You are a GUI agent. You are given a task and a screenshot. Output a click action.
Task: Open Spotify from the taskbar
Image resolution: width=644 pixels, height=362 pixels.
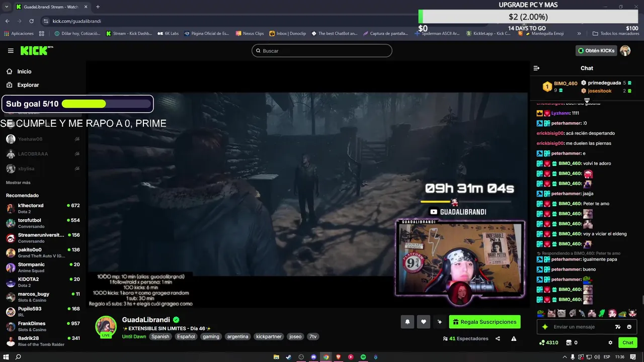363,357
